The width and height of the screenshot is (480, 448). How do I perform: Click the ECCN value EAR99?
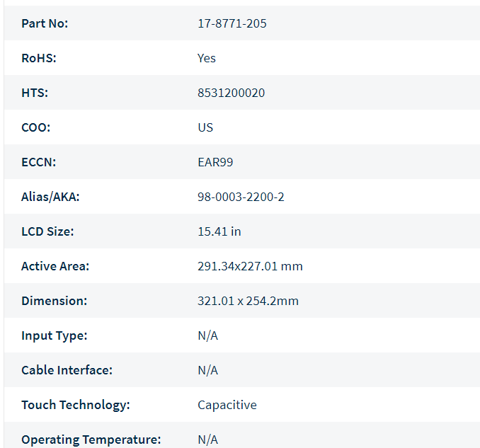point(215,162)
